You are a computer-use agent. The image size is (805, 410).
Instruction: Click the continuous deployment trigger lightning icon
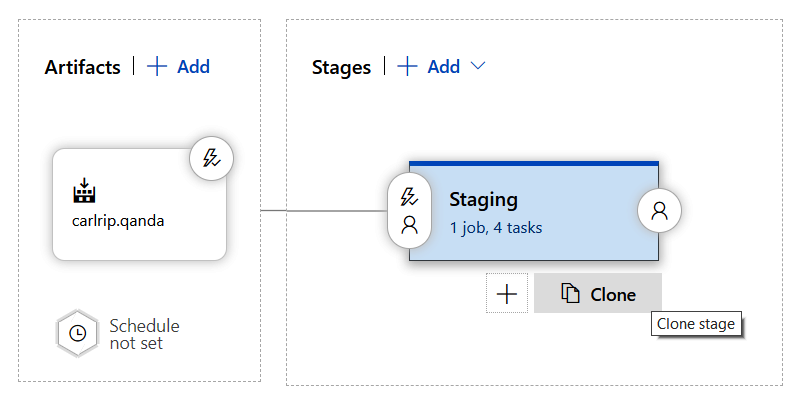[212, 157]
